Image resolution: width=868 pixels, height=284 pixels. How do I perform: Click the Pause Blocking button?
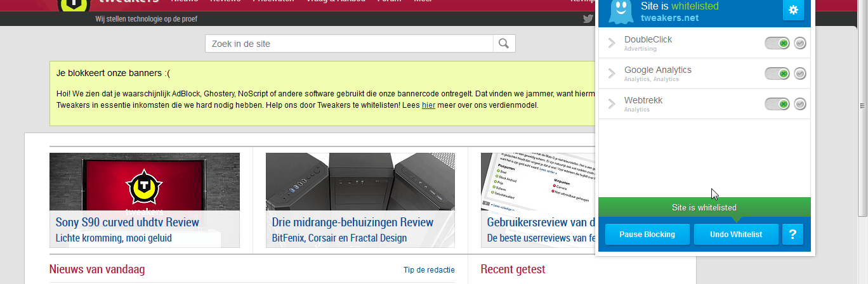647,234
